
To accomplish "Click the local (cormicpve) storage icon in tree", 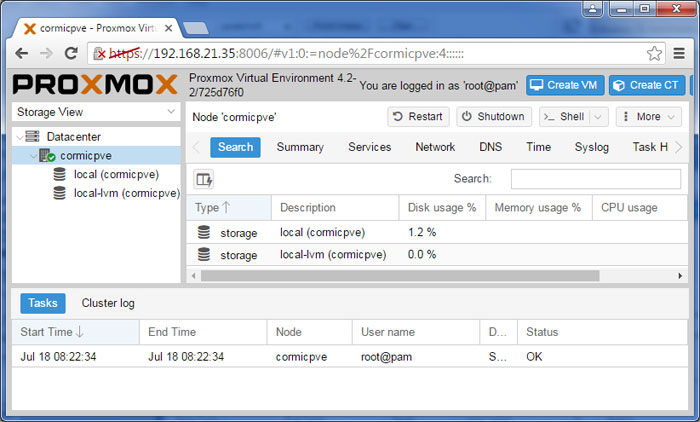I will (59, 174).
